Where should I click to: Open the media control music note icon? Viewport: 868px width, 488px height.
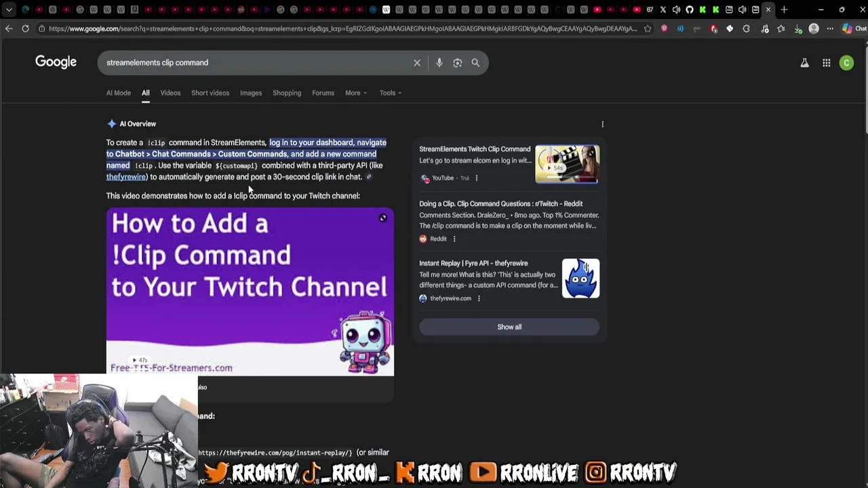[764, 28]
